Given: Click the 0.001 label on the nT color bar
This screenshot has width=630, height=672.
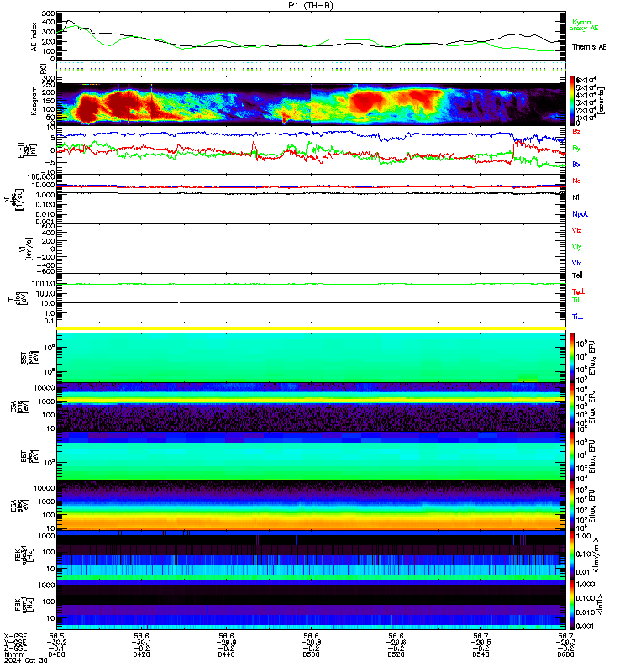Looking at the screenshot, I should click(x=585, y=626).
